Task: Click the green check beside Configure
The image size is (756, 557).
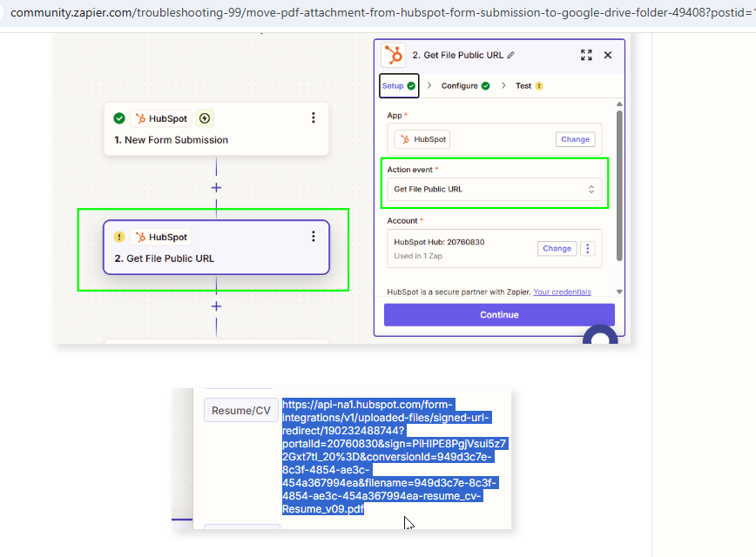Action: [485, 86]
